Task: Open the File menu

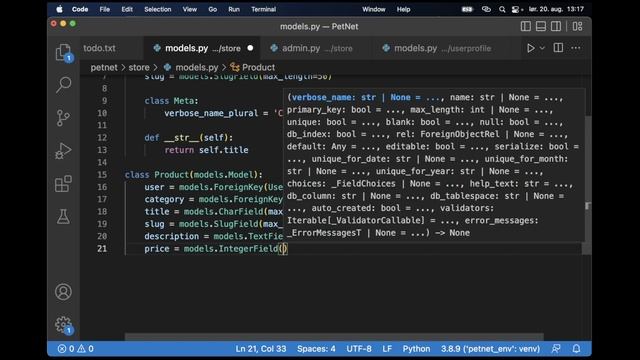Action: [x=104, y=9]
